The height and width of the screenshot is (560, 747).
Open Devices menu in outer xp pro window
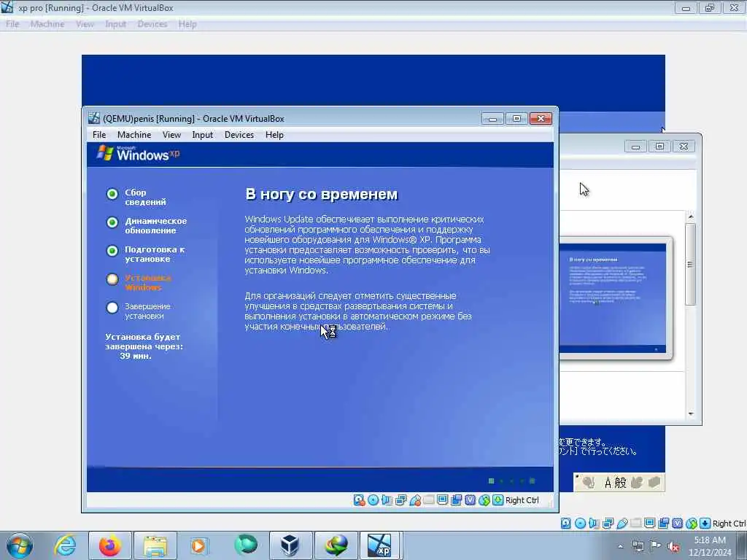tap(152, 24)
